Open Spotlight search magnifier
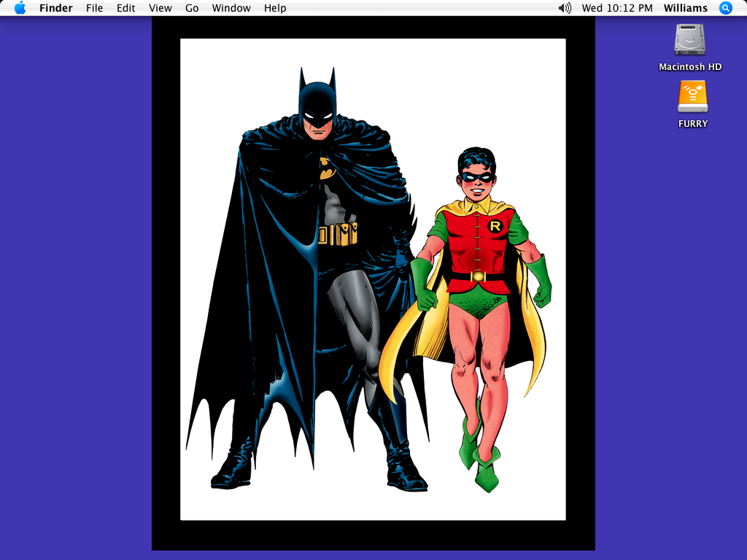 point(725,8)
